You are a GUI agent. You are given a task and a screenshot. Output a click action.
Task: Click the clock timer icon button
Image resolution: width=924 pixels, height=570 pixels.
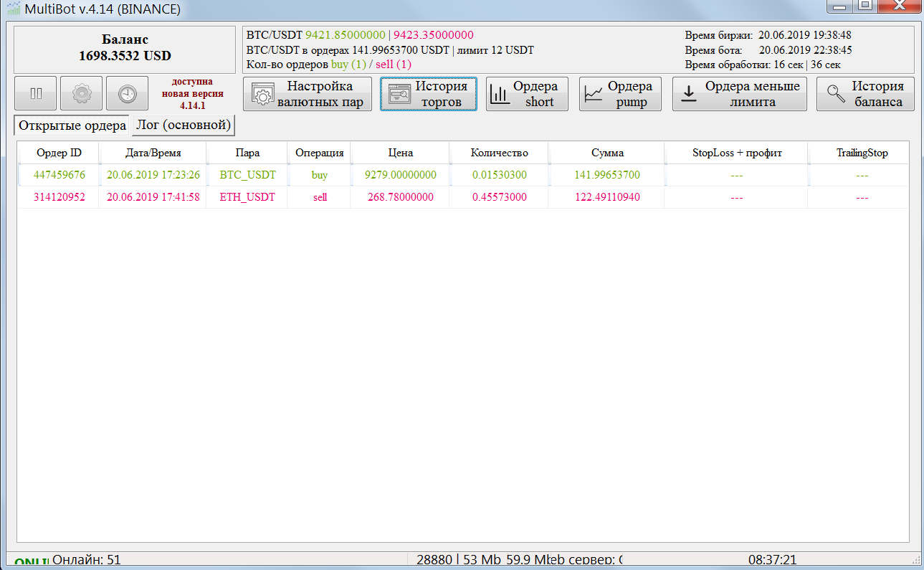click(x=127, y=94)
